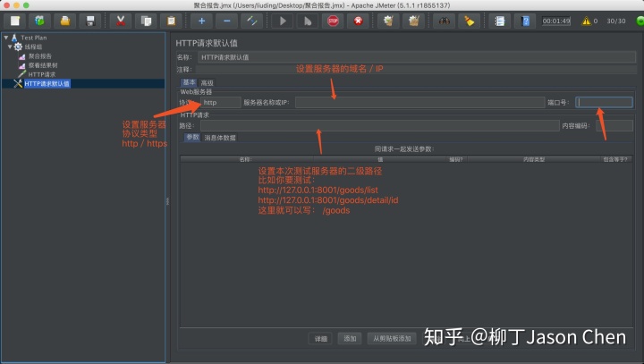Image resolution: width=644 pixels, height=364 pixels.
Task: Select Test Plan in the tree
Action: [x=34, y=38]
